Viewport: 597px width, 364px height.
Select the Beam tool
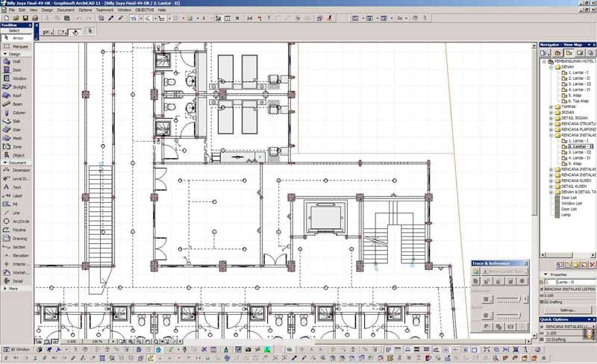pyautogui.click(x=16, y=104)
